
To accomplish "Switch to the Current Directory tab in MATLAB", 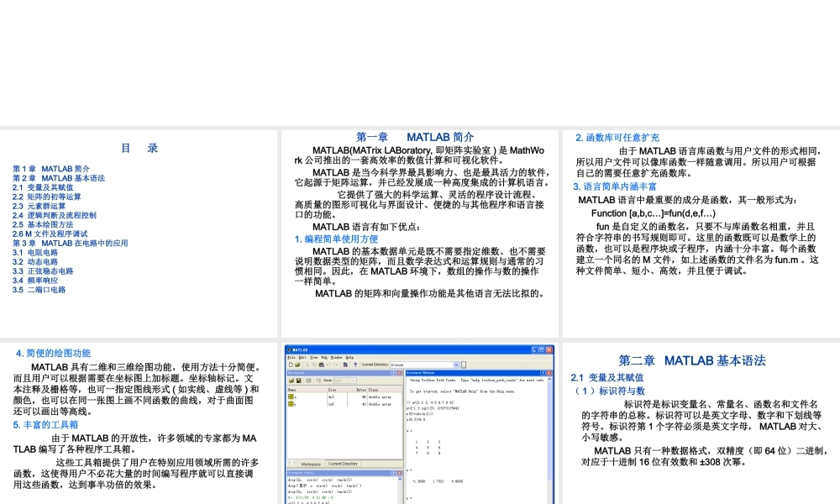I will tap(343, 464).
